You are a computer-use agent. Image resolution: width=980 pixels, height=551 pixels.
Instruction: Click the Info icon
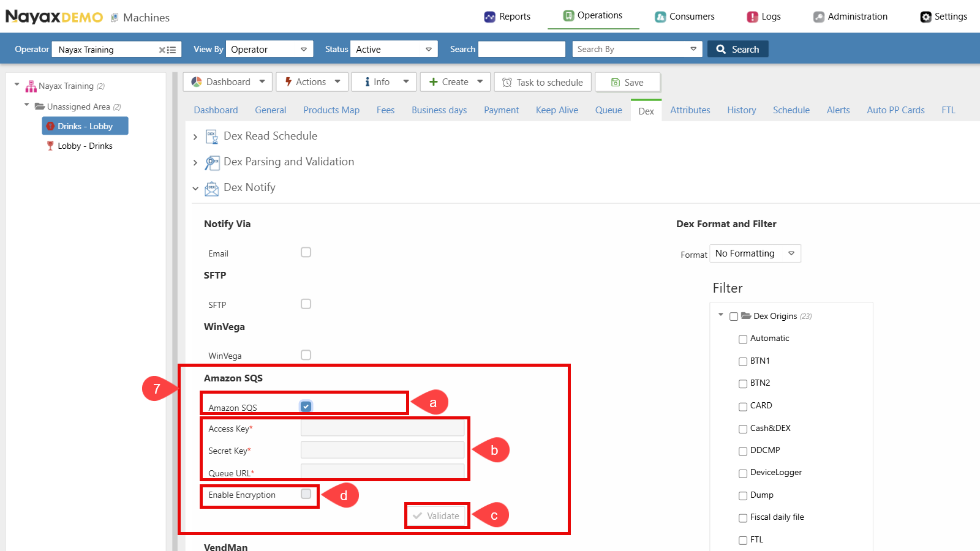point(367,82)
